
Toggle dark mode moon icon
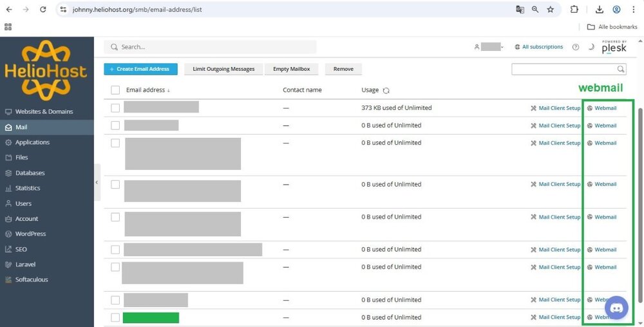(x=591, y=47)
